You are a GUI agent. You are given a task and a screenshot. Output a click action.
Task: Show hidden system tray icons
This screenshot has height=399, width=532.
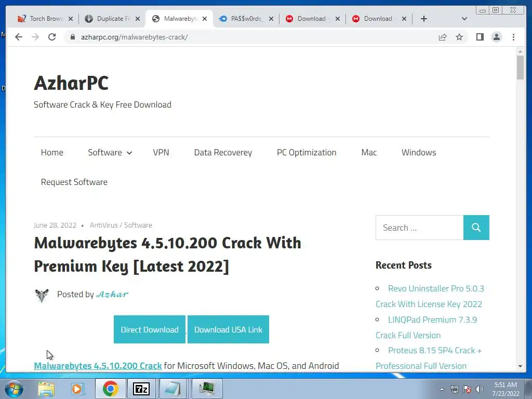442,389
